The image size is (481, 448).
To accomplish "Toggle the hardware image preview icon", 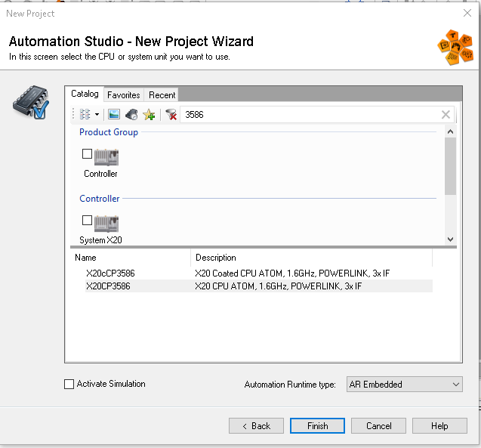I will tap(114, 114).
